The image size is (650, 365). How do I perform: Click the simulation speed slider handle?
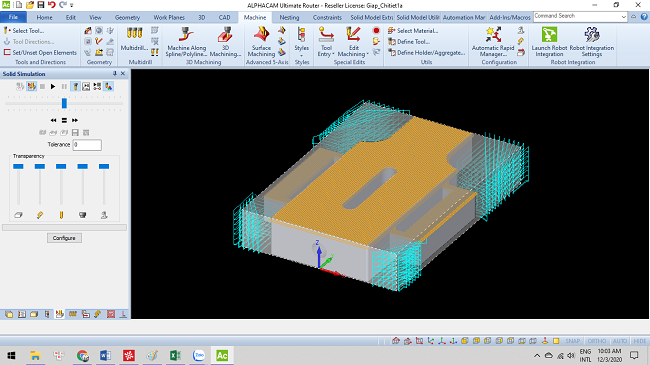64,103
